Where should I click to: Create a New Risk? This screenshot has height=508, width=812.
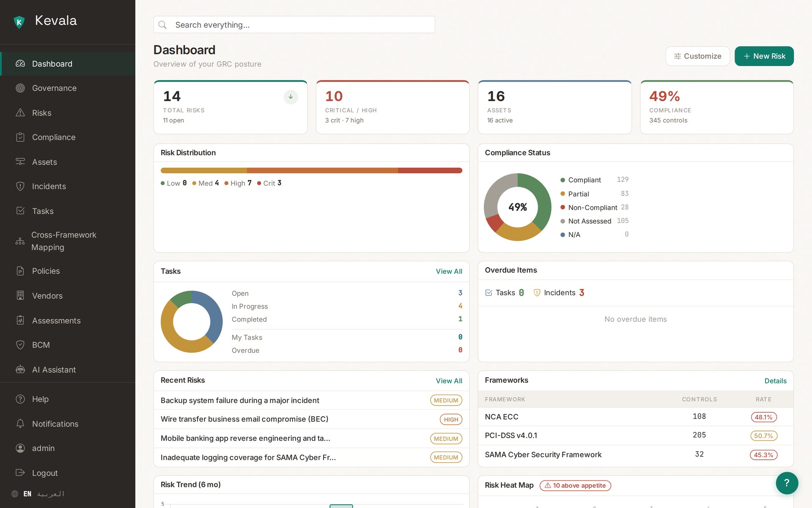coord(764,56)
